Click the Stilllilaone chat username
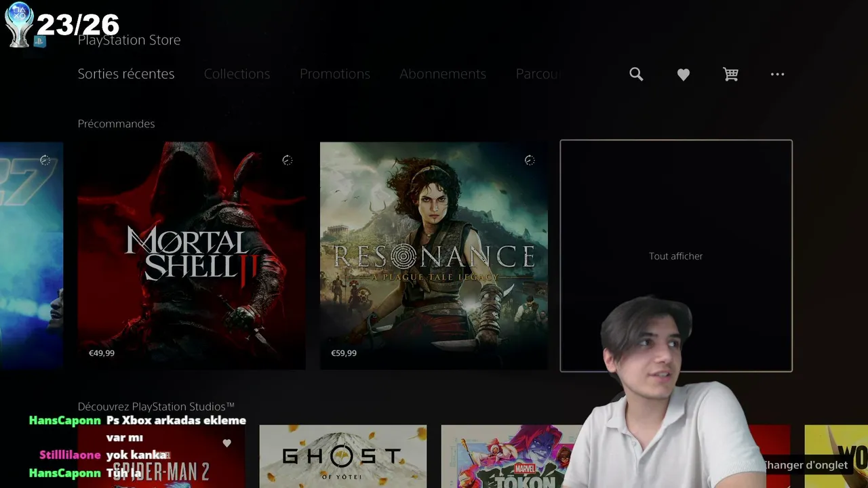The image size is (868, 488). coord(70,455)
